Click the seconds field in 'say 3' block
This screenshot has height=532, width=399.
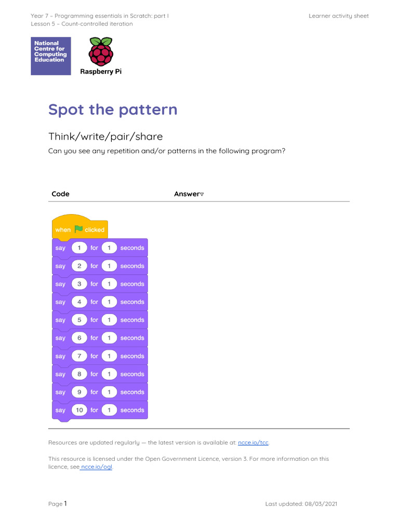click(109, 284)
